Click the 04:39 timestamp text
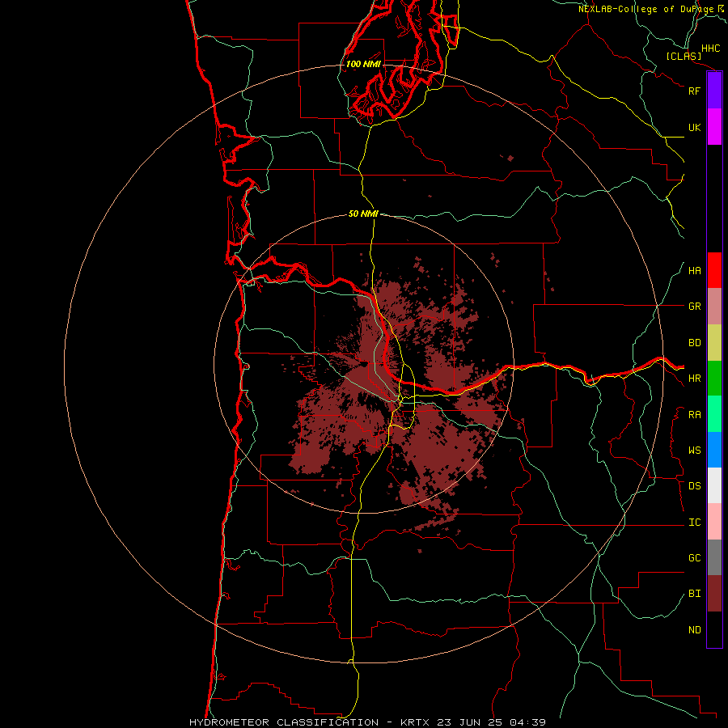The image size is (728, 728). [527, 722]
